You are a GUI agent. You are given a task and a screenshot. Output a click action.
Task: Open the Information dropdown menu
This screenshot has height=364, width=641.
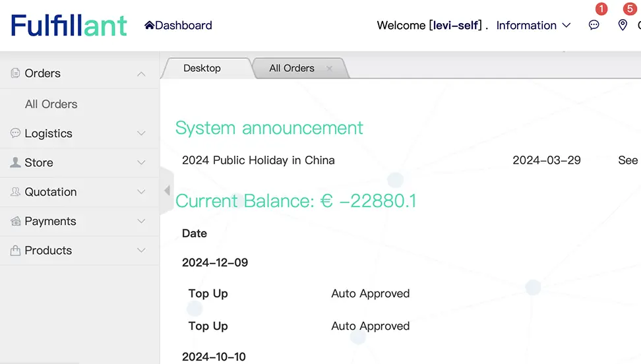tap(533, 26)
